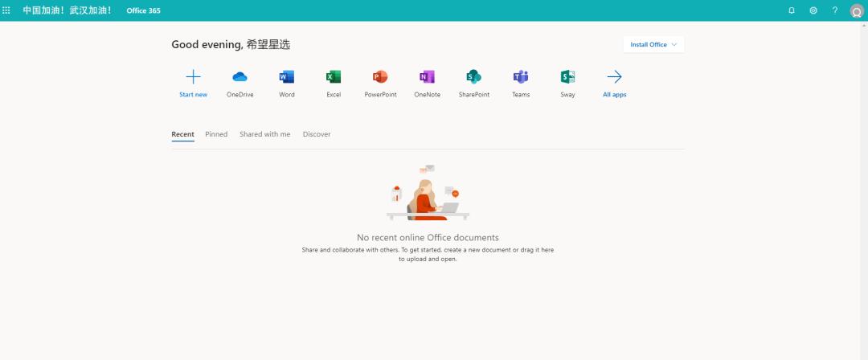
Task: Open notifications bell icon
Action: point(792,10)
